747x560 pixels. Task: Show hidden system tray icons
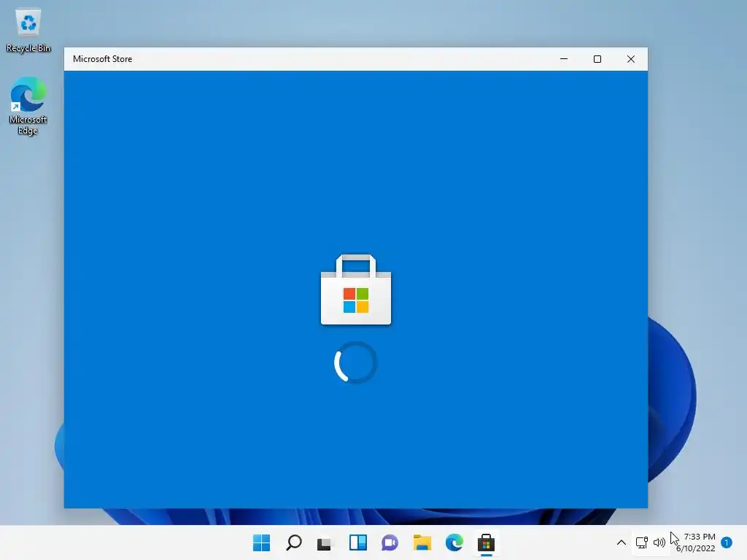[x=622, y=542]
